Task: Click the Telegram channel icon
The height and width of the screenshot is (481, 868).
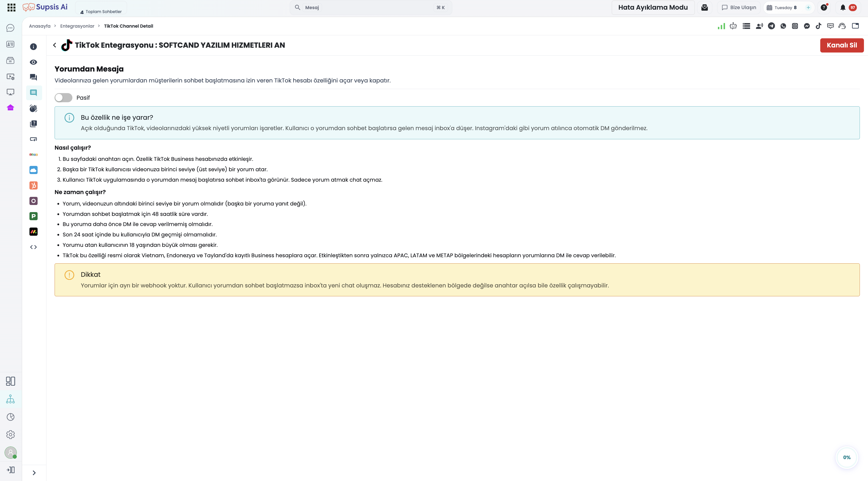Action: click(x=771, y=26)
